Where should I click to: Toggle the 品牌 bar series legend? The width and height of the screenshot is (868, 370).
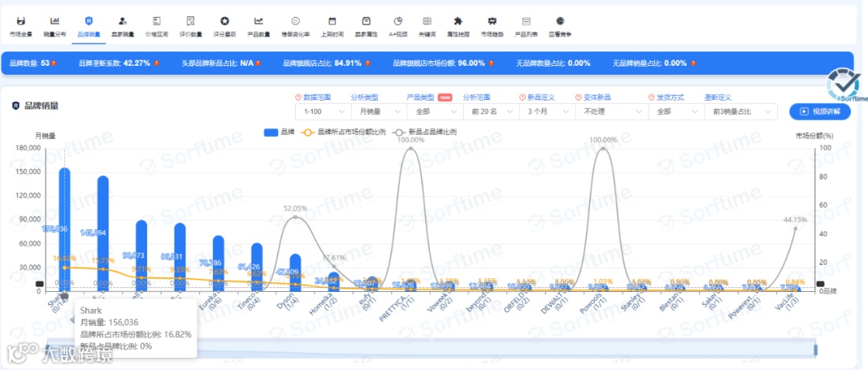tap(280, 133)
